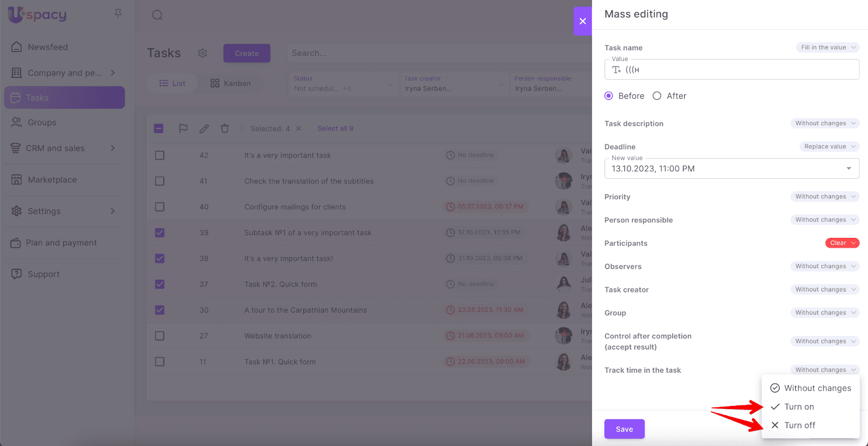The height and width of the screenshot is (446, 868).
Task: Open the Observers change-mode dropdown
Action: pyautogui.click(x=825, y=267)
